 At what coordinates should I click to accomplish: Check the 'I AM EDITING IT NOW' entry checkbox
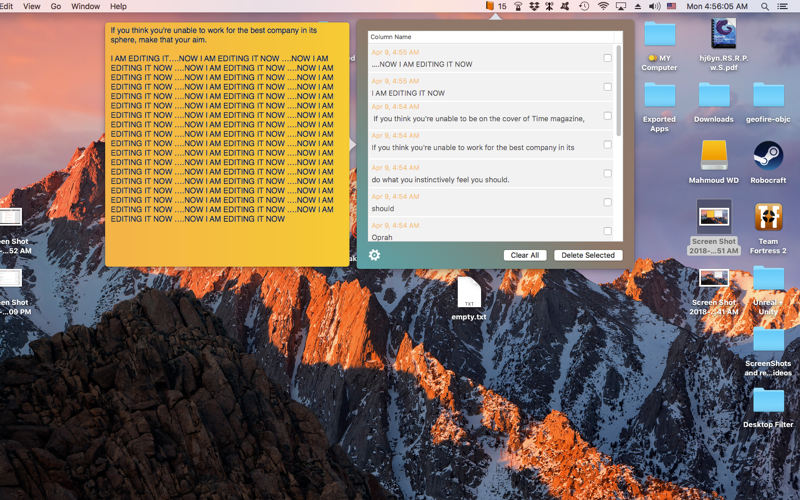click(x=607, y=87)
